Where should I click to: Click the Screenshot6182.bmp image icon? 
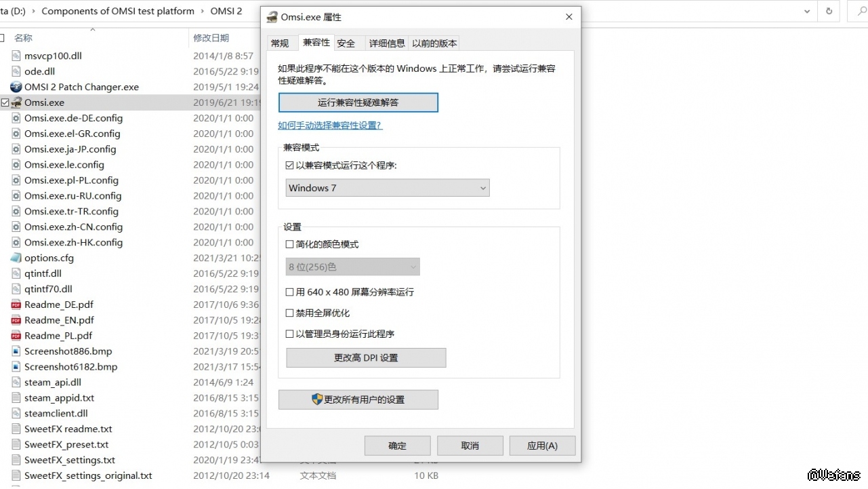pyautogui.click(x=16, y=367)
